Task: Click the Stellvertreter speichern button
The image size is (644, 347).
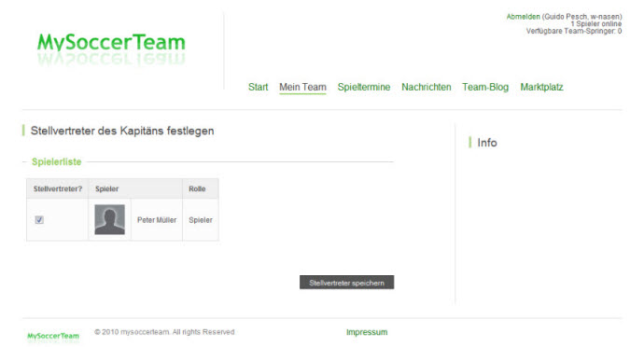Action: (346, 283)
